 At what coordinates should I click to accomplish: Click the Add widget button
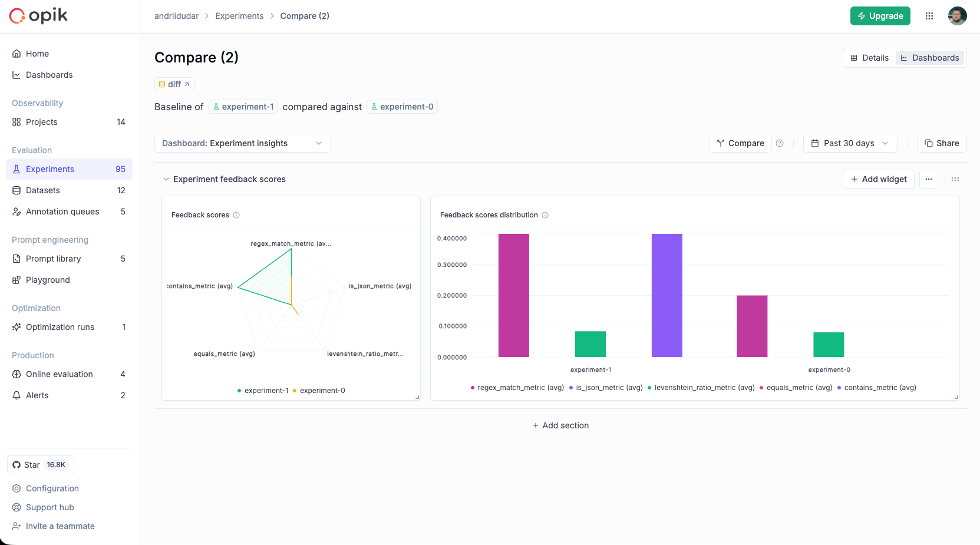point(878,179)
